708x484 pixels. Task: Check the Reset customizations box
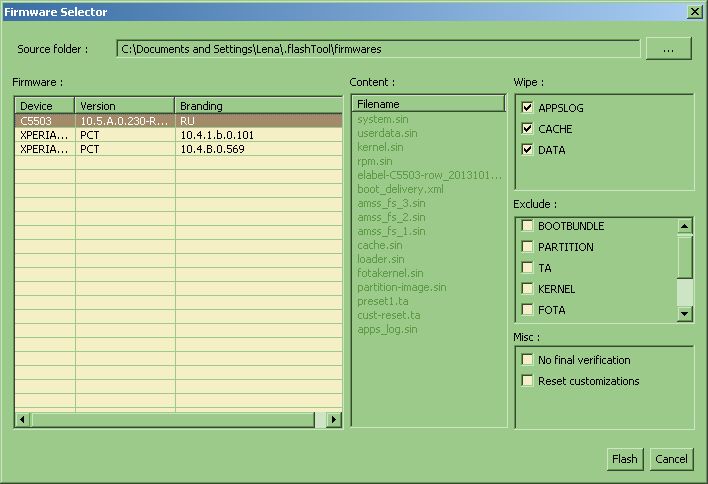[527, 381]
